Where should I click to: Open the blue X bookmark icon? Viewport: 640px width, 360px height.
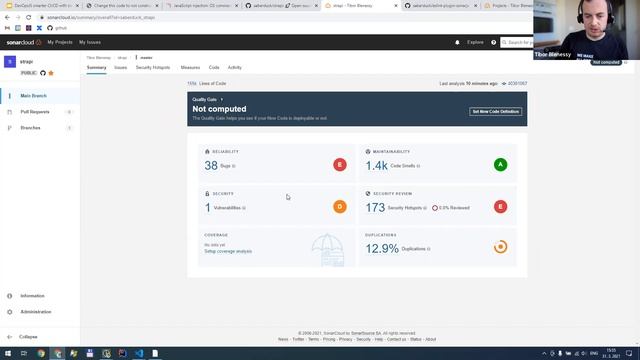(x=39, y=28)
